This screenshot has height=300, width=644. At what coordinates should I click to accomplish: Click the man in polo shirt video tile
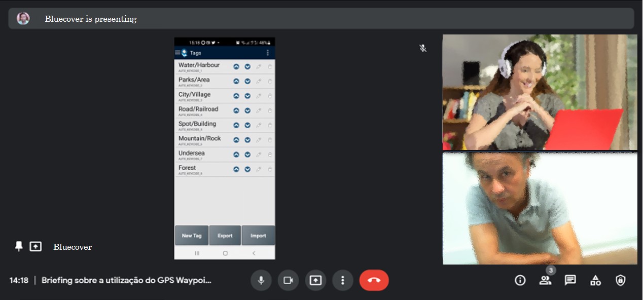[x=540, y=208]
